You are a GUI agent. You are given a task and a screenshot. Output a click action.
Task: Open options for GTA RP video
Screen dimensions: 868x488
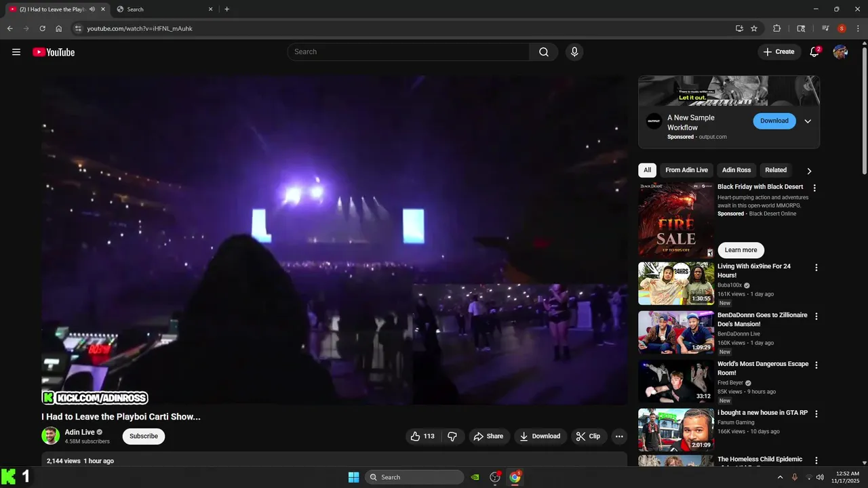(816, 414)
